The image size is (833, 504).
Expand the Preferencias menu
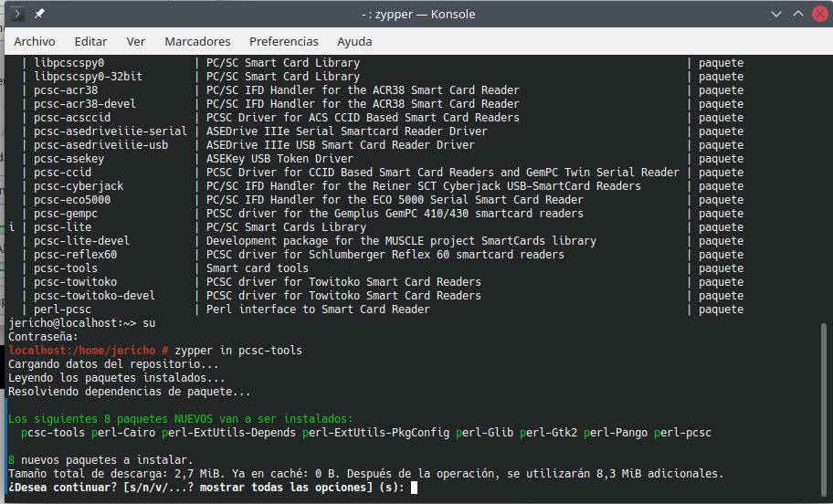[284, 42]
